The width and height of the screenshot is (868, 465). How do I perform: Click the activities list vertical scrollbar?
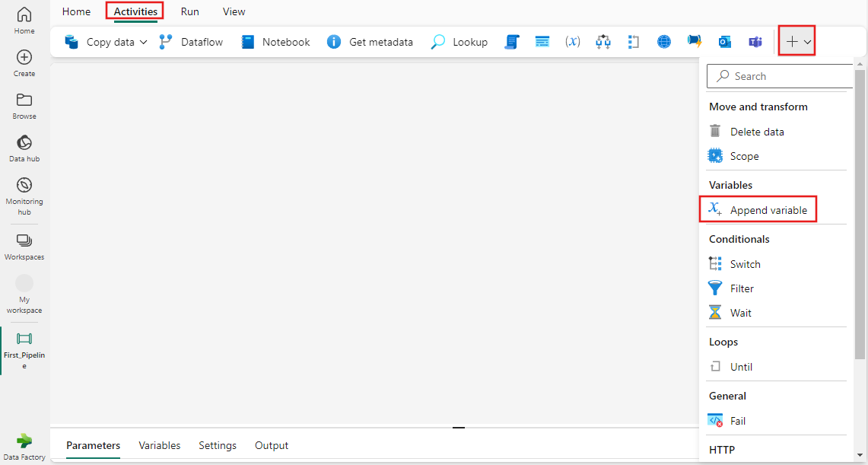pos(860,213)
